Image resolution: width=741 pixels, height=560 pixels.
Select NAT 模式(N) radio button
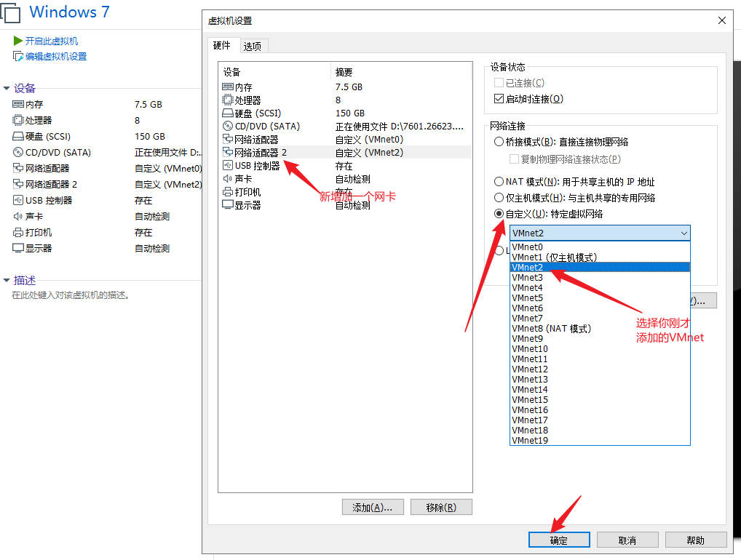click(x=499, y=181)
